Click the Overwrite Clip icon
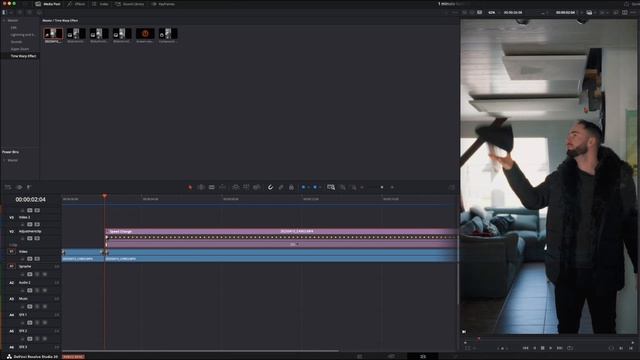Image resolution: width=640 pixels, height=360 pixels. pos(246,187)
